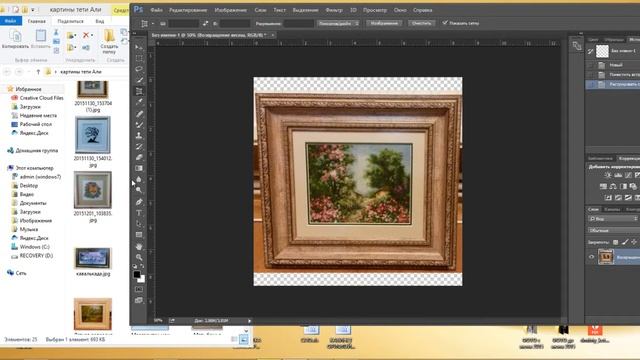
Task: Select the Rectangle shape tool
Action: 139,235
